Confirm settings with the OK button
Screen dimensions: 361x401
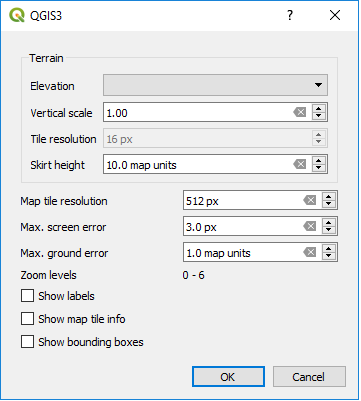tap(228, 377)
